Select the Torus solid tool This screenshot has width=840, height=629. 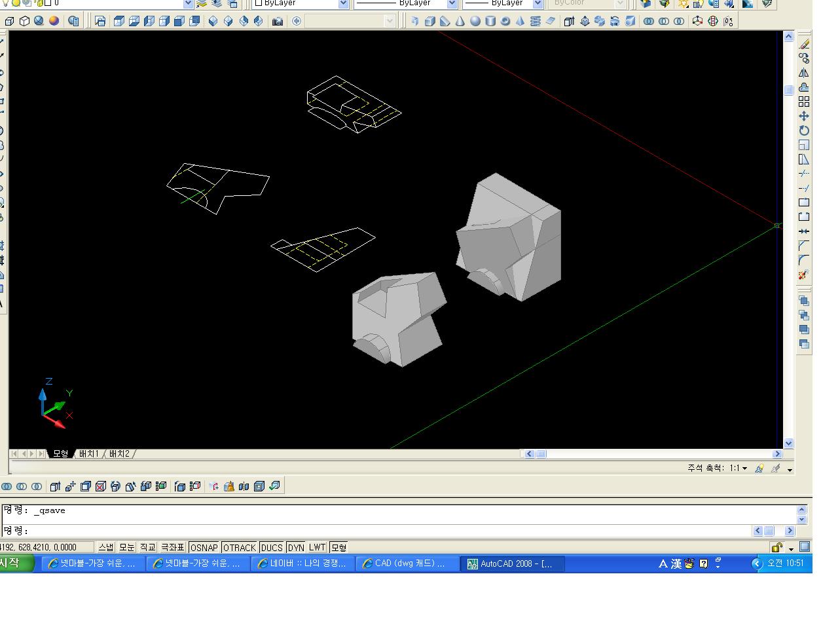coord(505,21)
